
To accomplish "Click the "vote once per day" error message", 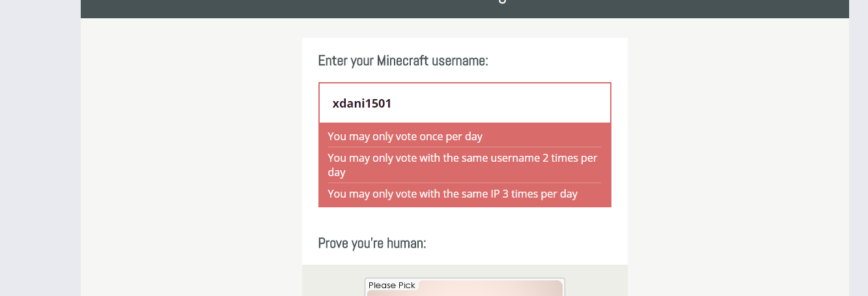I will point(405,136).
